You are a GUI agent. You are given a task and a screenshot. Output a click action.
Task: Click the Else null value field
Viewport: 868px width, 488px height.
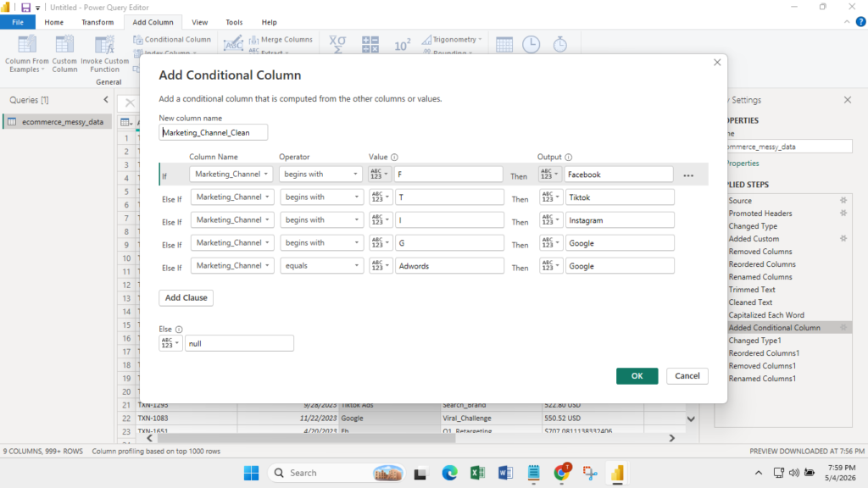pos(239,343)
